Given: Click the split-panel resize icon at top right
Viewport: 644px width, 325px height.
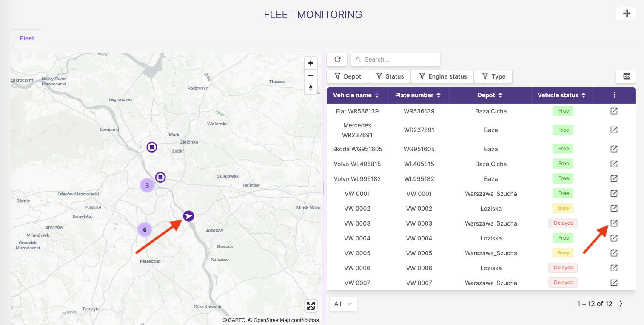Looking at the screenshot, I should point(626,14).
